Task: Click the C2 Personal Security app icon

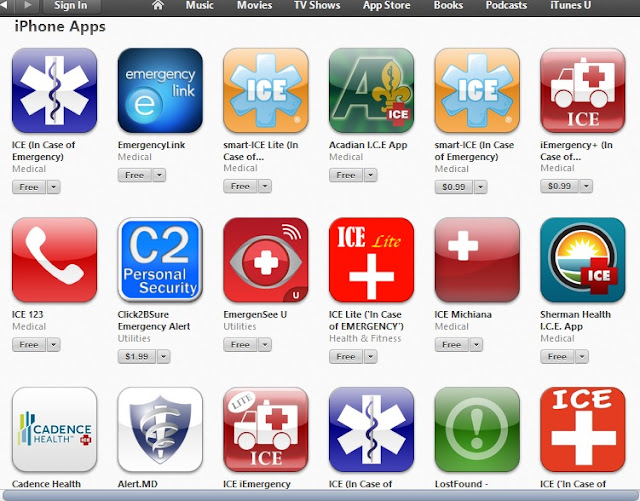Action: pos(160,260)
